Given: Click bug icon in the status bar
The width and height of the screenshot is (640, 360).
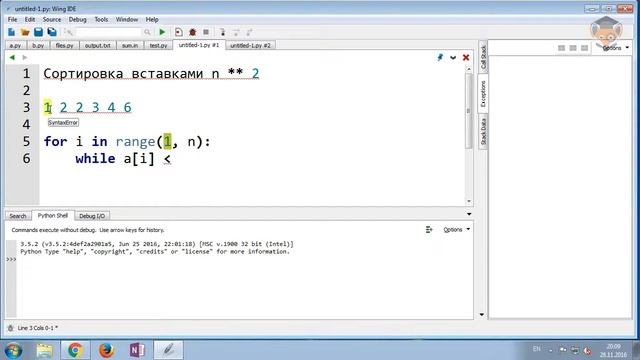Looking at the screenshot, I should click(10, 328).
